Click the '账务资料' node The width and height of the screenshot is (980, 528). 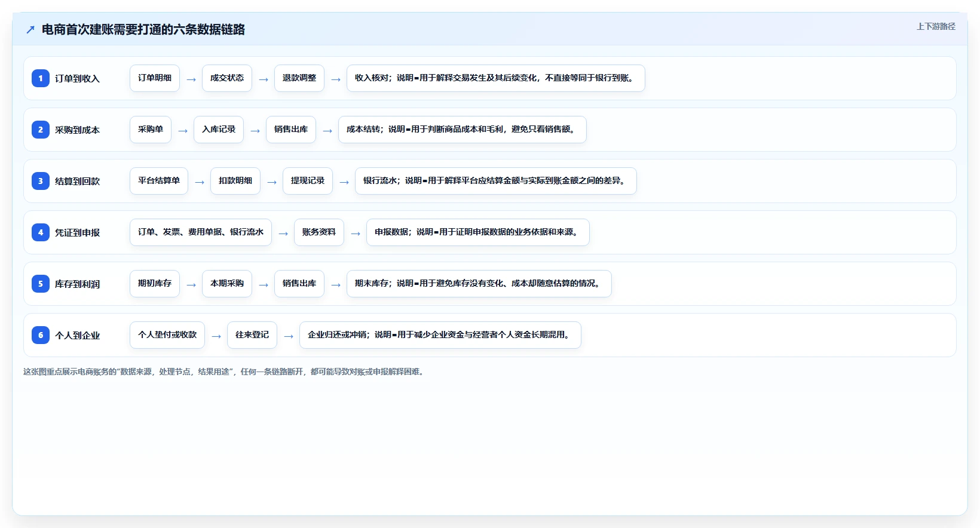[319, 232]
